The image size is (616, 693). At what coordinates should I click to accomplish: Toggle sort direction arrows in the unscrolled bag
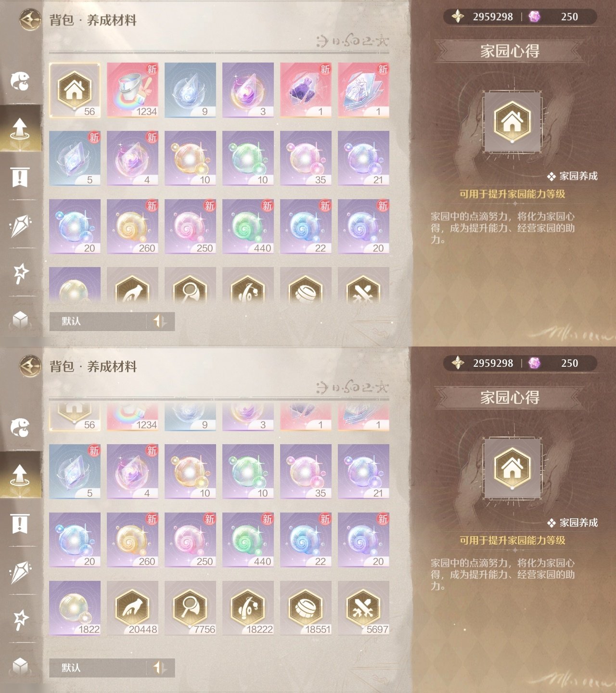pos(160,321)
